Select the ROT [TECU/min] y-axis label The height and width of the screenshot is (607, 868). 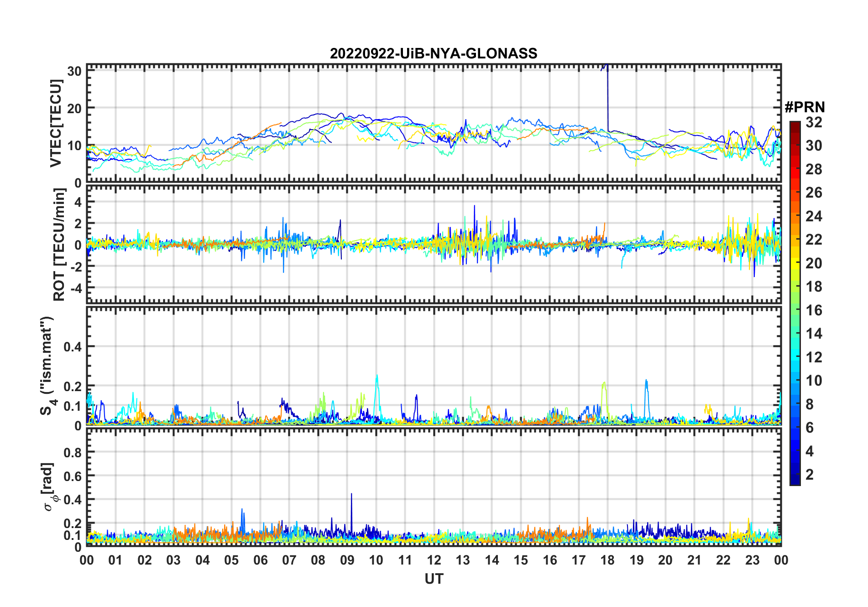tap(59, 245)
